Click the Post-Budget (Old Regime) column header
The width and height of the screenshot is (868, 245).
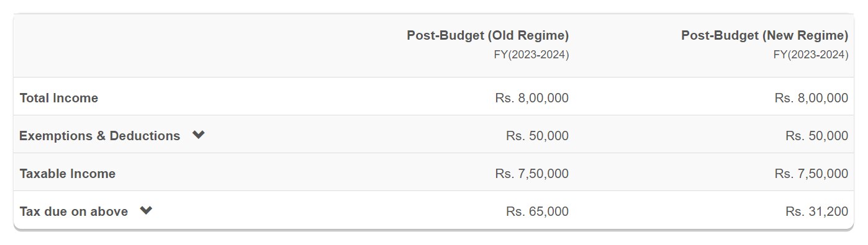[x=487, y=35]
